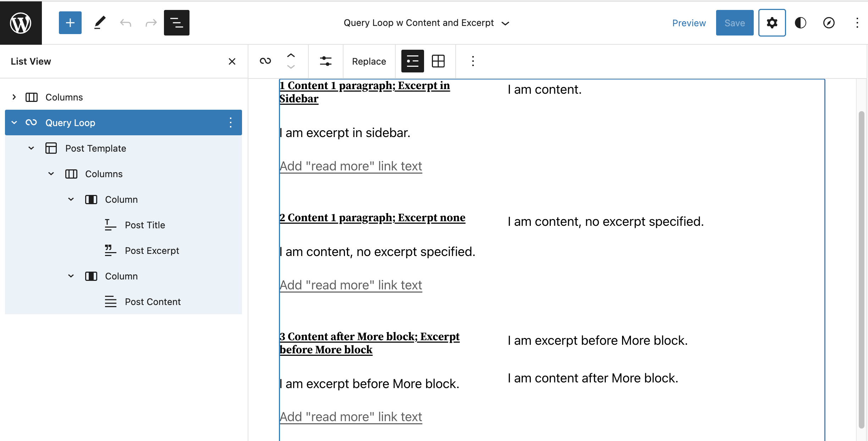Open the block inserter
868x441 pixels.
pyautogui.click(x=70, y=22)
